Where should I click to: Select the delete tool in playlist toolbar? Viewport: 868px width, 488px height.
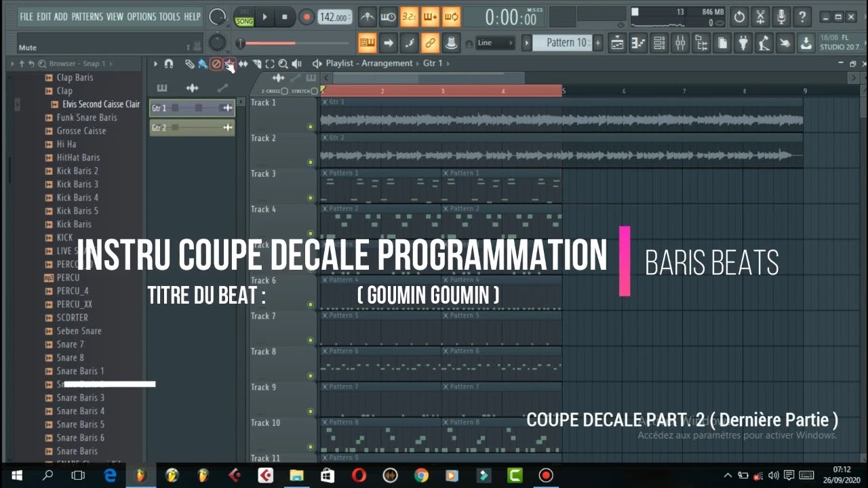tap(216, 64)
